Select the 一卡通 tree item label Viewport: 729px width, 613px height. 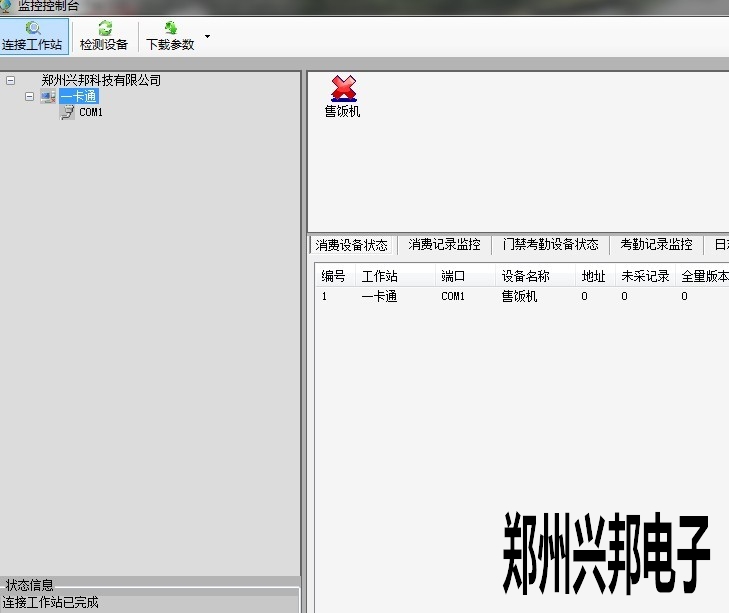coord(79,96)
